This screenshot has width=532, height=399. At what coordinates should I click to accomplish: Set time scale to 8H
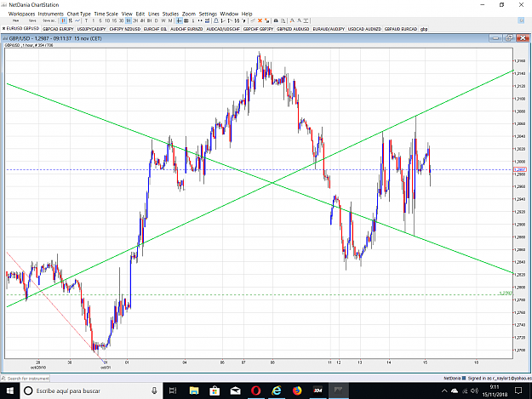pyautogui.click(x=149, y=20)
